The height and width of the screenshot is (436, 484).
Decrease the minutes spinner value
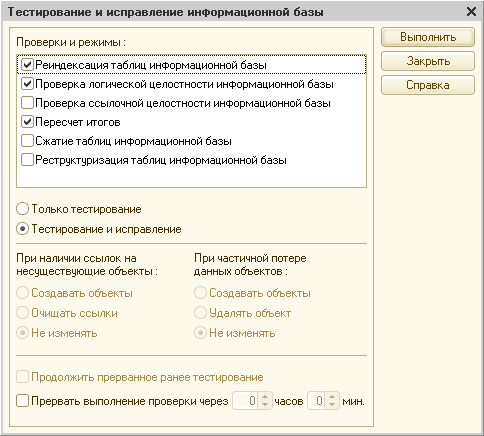coord(332,404)
